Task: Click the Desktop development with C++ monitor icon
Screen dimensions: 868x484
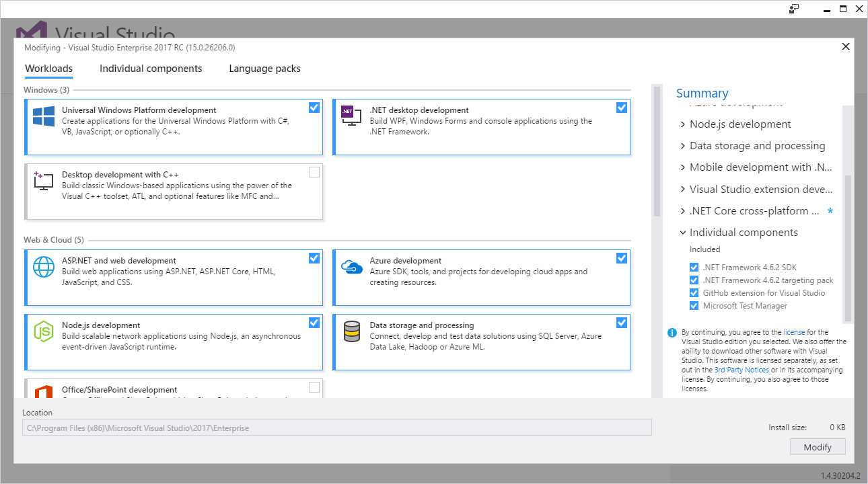Action: click(43, 180)
